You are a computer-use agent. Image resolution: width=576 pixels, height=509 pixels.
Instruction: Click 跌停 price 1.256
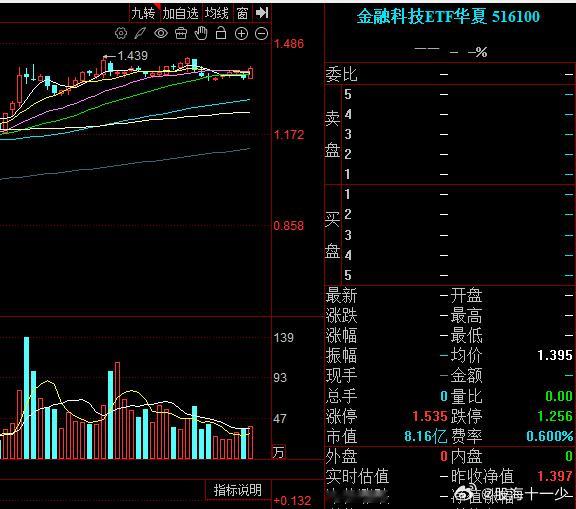click(x=555, y=416)
